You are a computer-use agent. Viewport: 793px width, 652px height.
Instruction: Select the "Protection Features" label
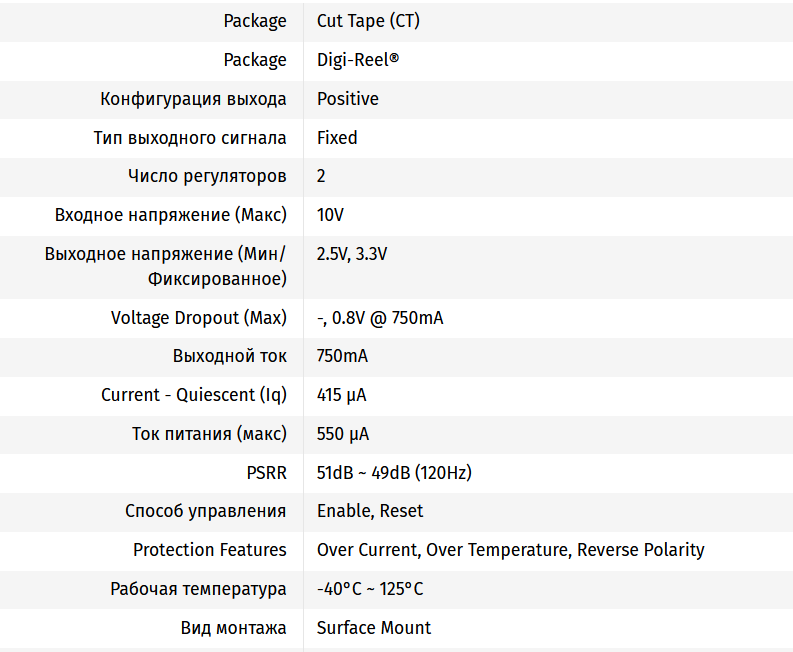(209, 550)
